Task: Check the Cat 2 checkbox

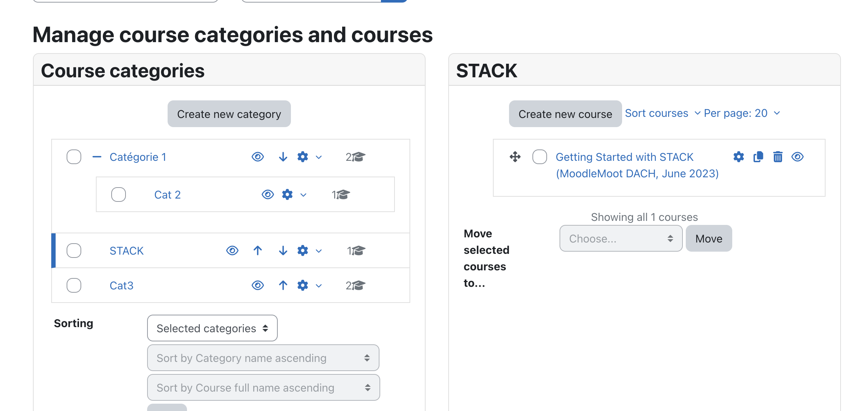Action: 119,195
